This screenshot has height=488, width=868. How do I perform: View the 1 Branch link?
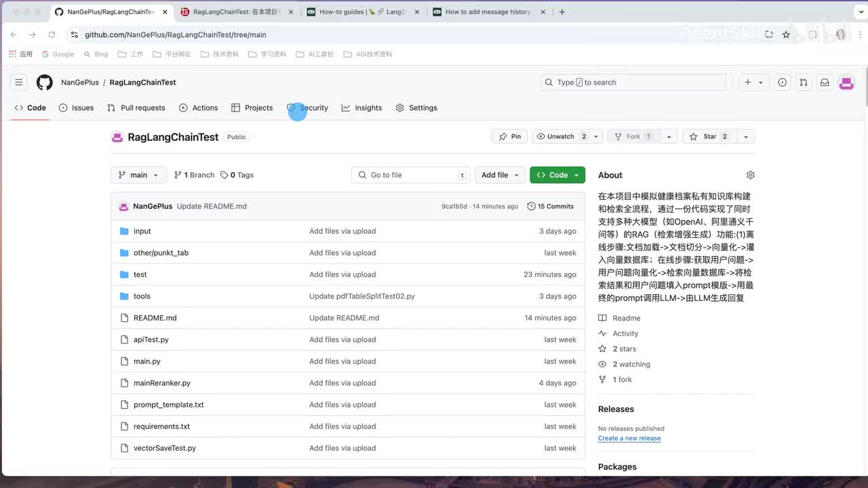(x=194, y=175)
